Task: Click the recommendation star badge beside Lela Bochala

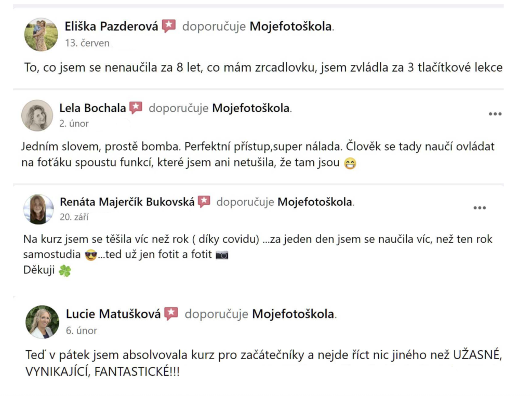Action: (136, 108)
